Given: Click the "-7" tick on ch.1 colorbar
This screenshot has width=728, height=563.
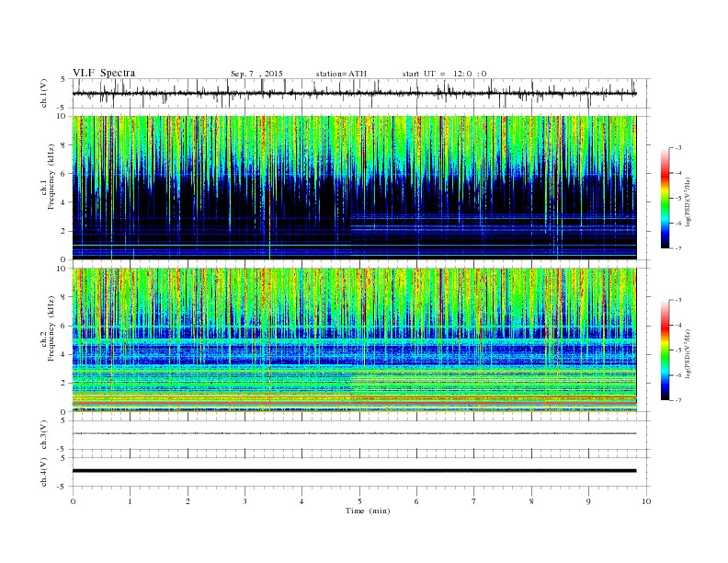Looking at the screenshot, I should click(677, 248).
